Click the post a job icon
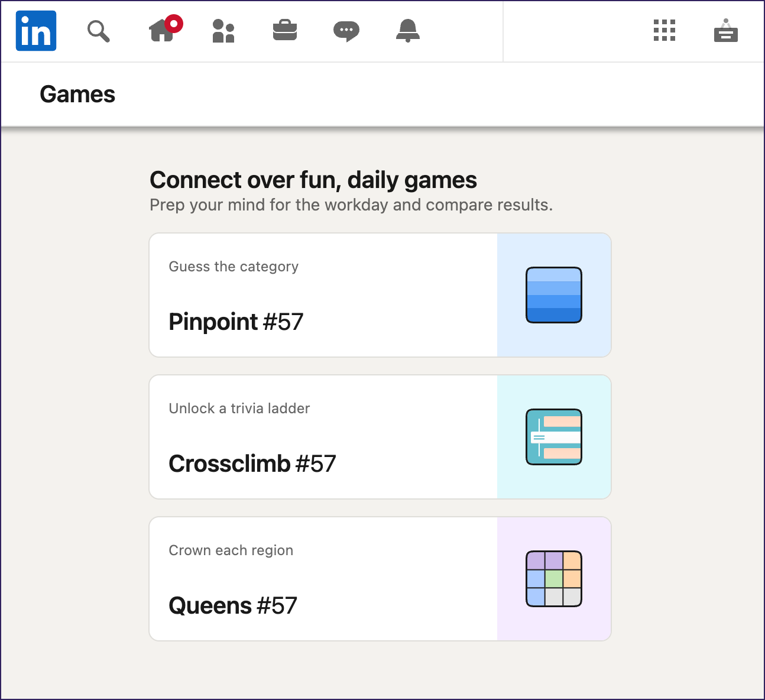This screenshot has height=700, width=765. (726, 31)
